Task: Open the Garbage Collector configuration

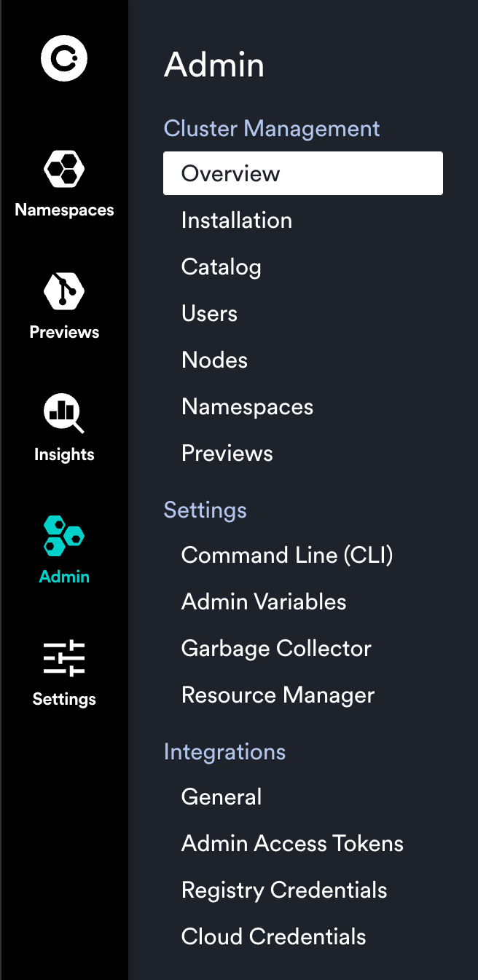Action: pos(275,648)
